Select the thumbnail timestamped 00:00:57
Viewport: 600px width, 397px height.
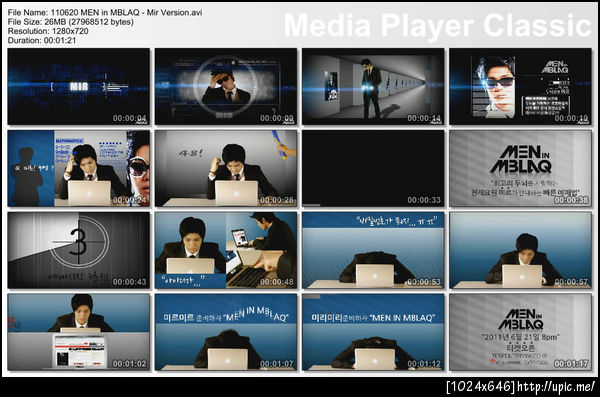click(x=520, y=250)
